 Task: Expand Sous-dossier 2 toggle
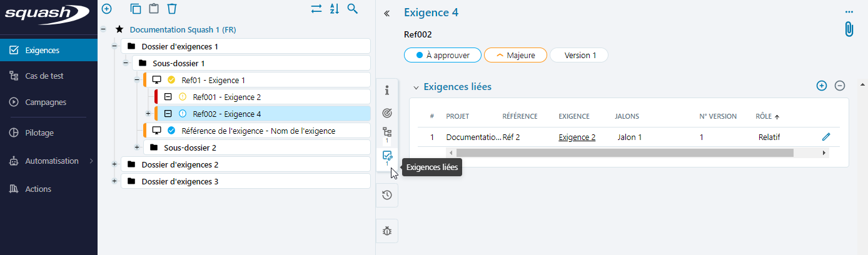click(136, 147)
